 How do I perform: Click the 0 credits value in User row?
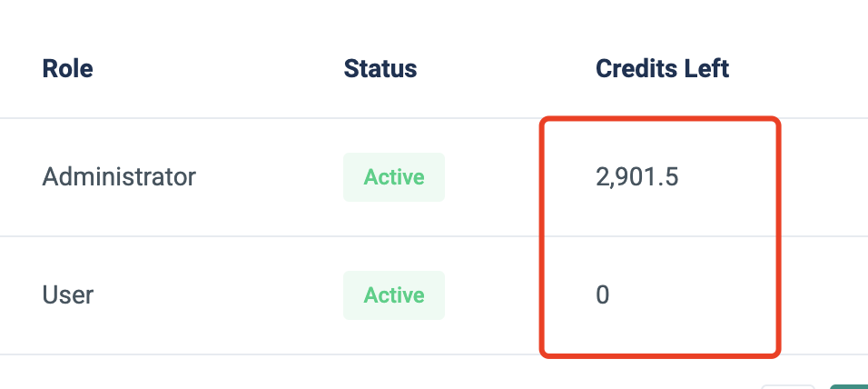click(x=603, y=295)
